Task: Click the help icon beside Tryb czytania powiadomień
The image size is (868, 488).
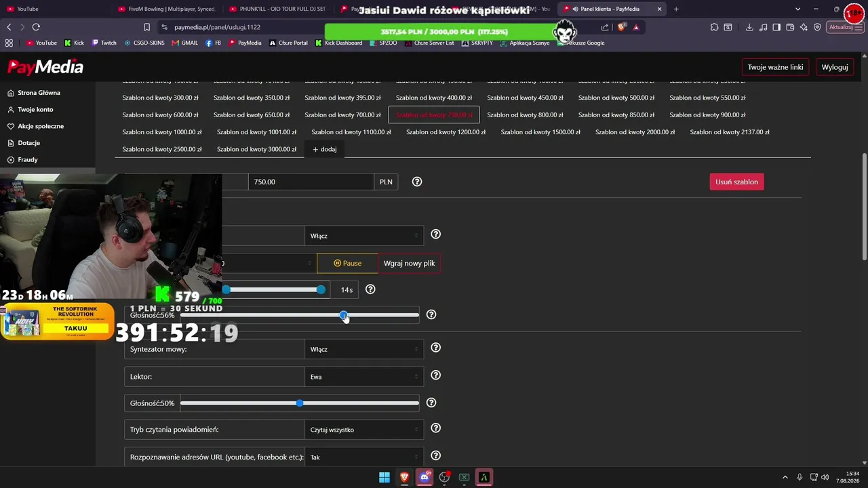Action: coord(436,428)
